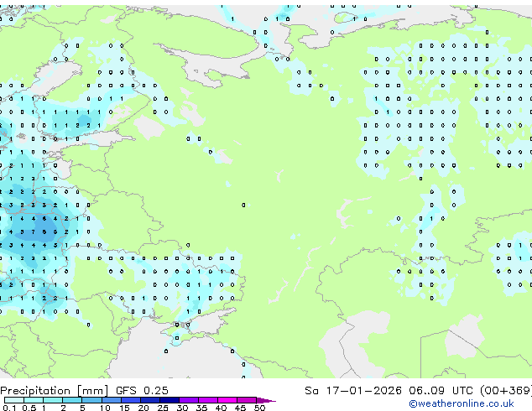Click the legend swatch between 0.5 and 1

pyautogui.click(x=34, y=400)
